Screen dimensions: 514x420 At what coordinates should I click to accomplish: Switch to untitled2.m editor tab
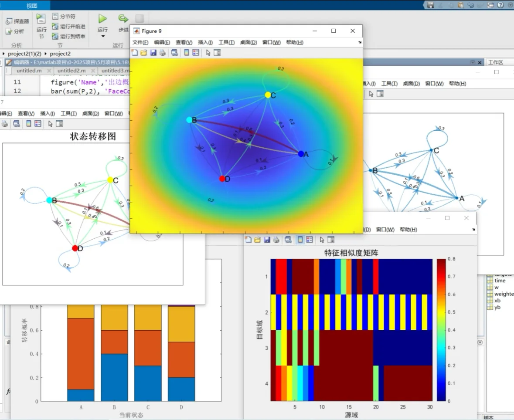tap(71, 71)
